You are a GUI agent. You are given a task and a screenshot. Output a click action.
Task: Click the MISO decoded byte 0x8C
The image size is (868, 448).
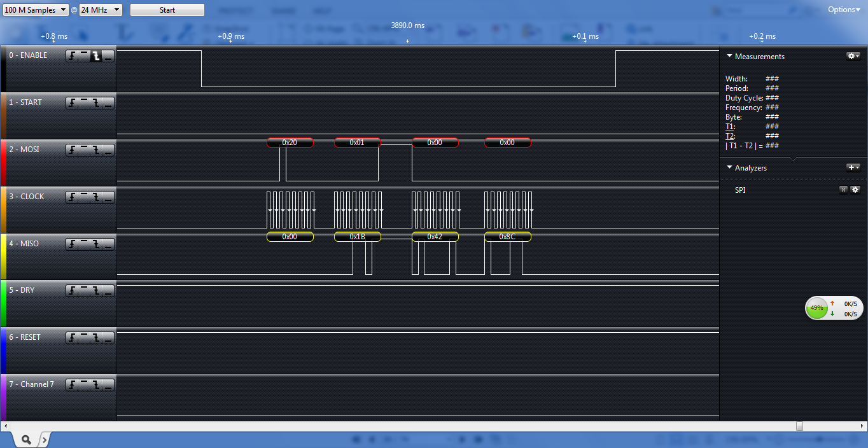pyautogui.click(x=508, y=237)
